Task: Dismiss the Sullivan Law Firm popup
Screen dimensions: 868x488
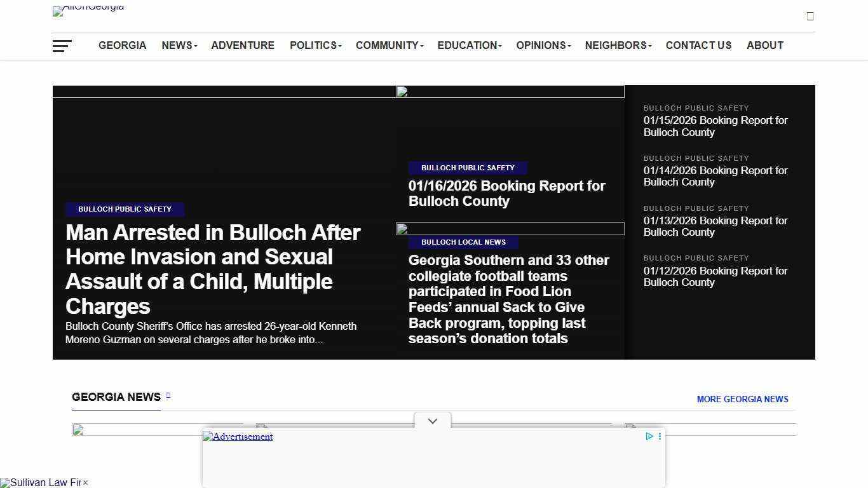Action: tap(86, 483)
